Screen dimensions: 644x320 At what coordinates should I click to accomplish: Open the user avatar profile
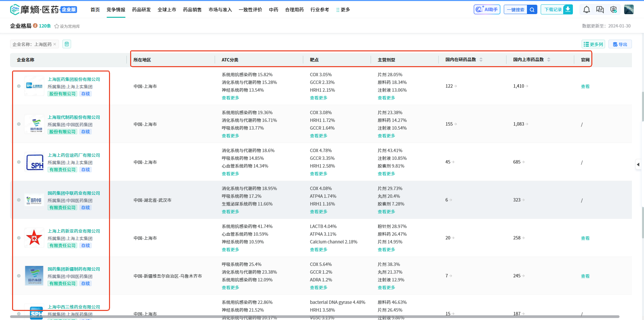(629, 9)
